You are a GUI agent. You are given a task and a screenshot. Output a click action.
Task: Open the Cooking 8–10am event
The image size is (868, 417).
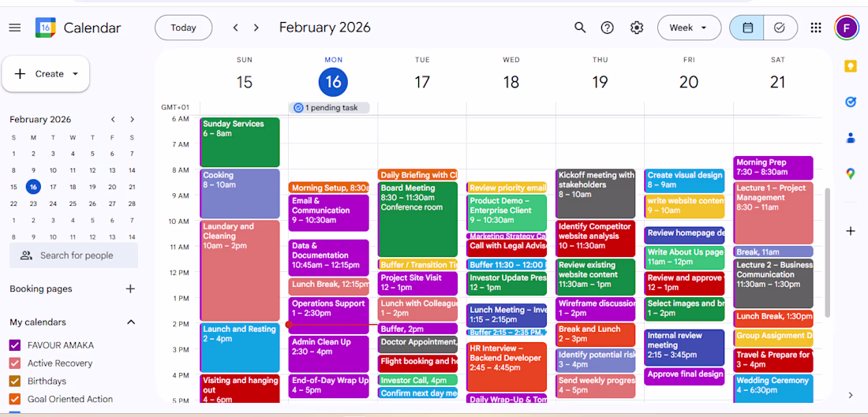coord(240,194)
